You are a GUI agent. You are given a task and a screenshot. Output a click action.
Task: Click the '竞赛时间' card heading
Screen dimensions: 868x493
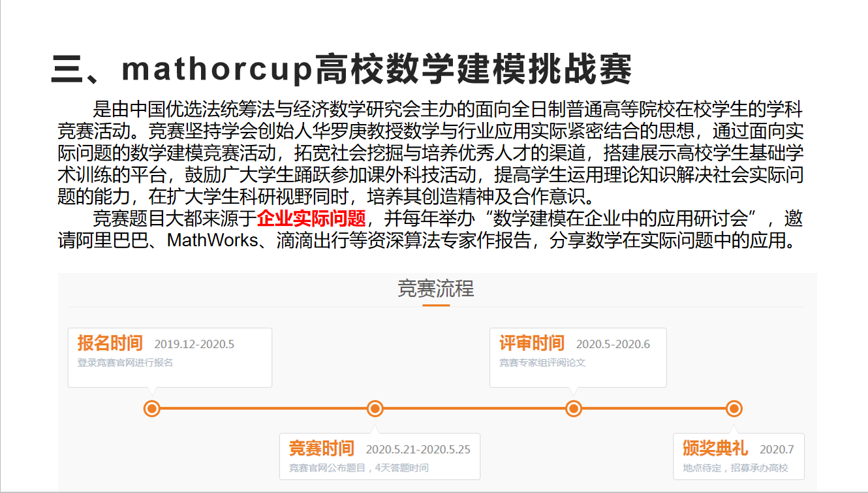point(322,449)
